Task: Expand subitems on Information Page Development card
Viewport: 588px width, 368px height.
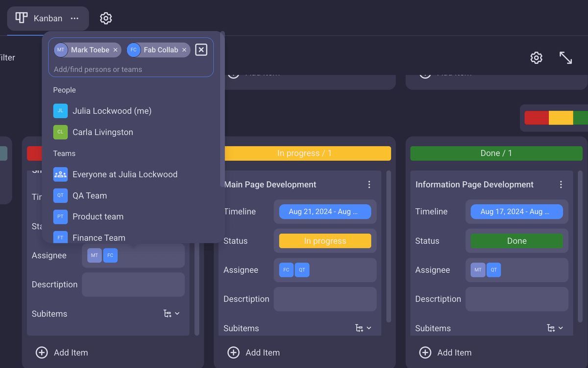Action: point(555,328)
